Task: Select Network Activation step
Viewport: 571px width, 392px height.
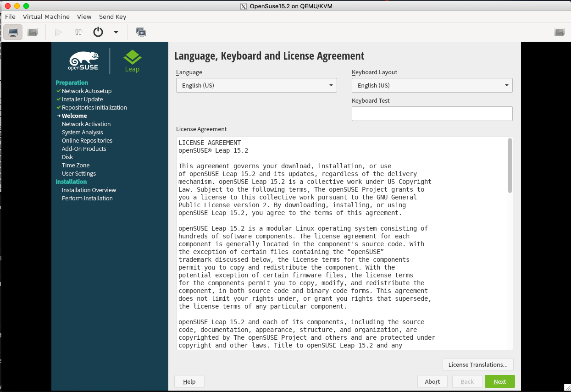Action: (x=86, y=124)
